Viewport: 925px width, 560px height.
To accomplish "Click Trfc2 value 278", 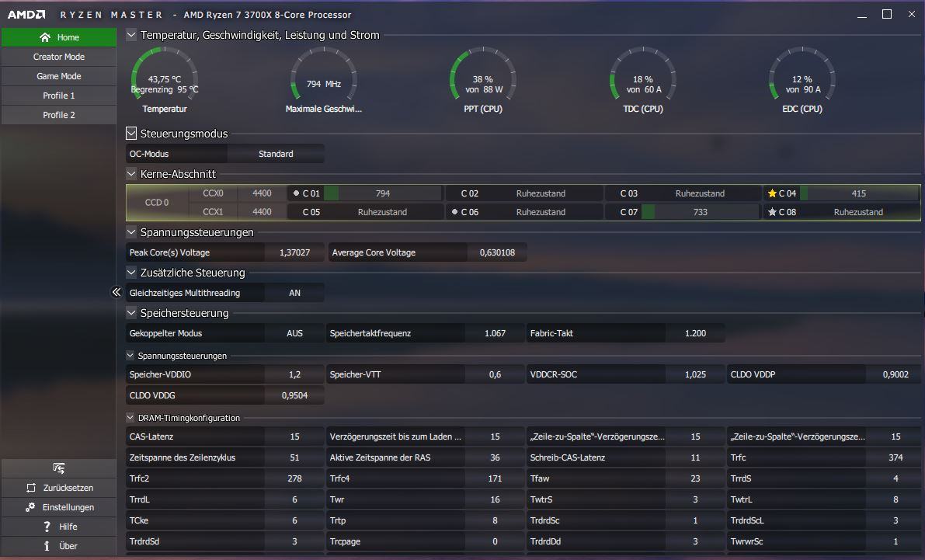I will [294, 478].
